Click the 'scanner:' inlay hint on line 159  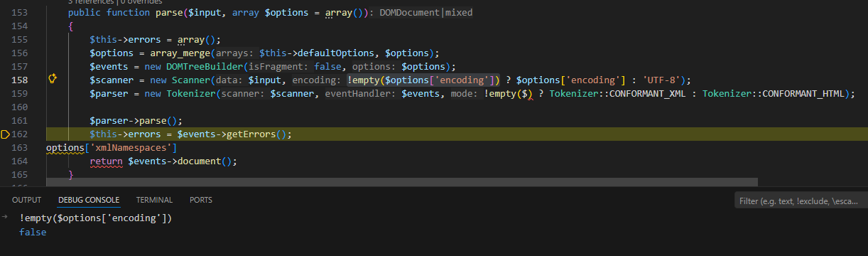click(243, 93)
